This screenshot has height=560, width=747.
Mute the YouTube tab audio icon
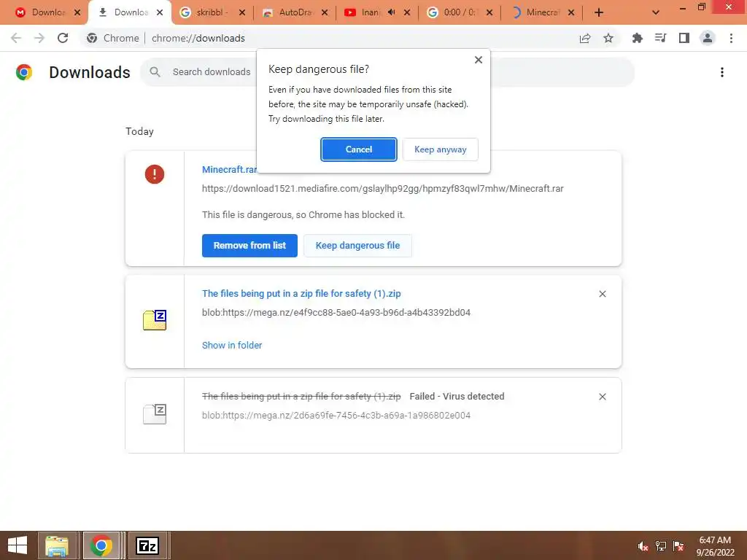click(x=391, y=12)
